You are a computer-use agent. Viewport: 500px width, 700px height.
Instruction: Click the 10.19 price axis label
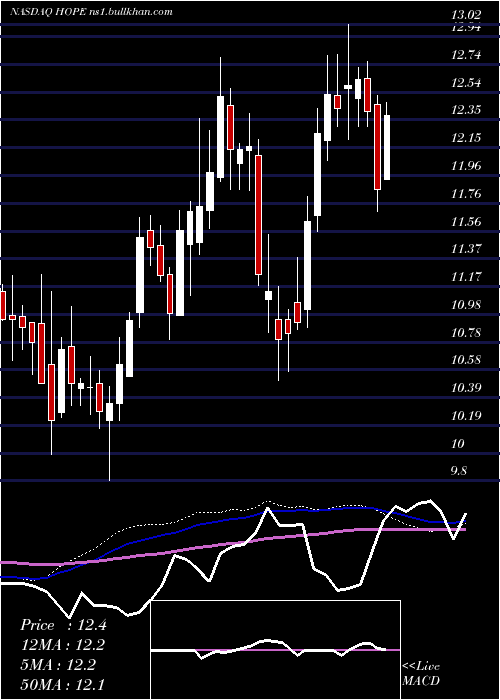point(467,416)
